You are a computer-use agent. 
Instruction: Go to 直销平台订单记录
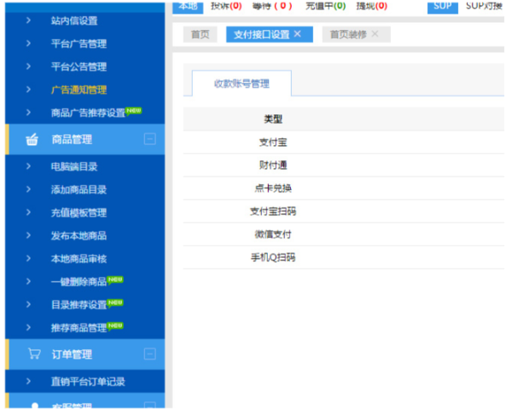click(87, 381)
